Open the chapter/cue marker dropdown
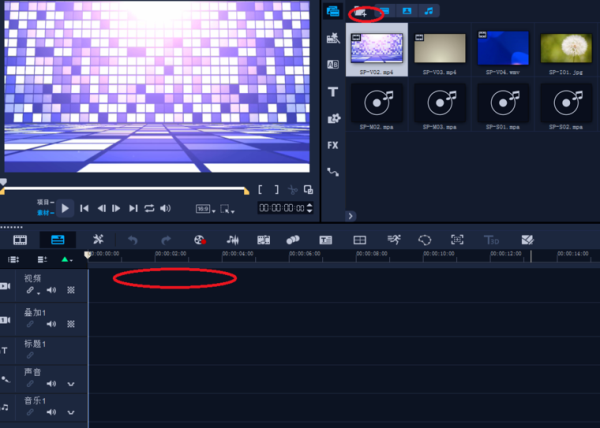 pyautogui.click(x=67, y=260)
